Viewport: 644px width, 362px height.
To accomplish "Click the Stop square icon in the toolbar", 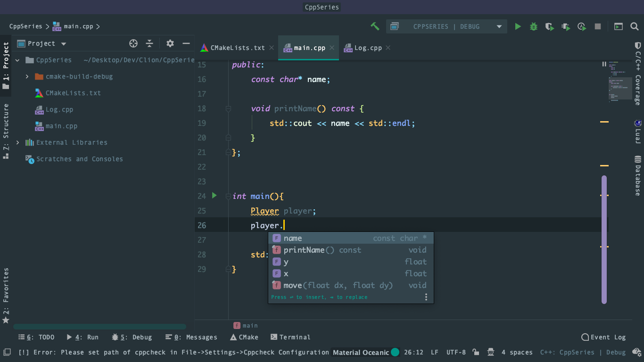I will pyautogui.click(x=598, y=26).
